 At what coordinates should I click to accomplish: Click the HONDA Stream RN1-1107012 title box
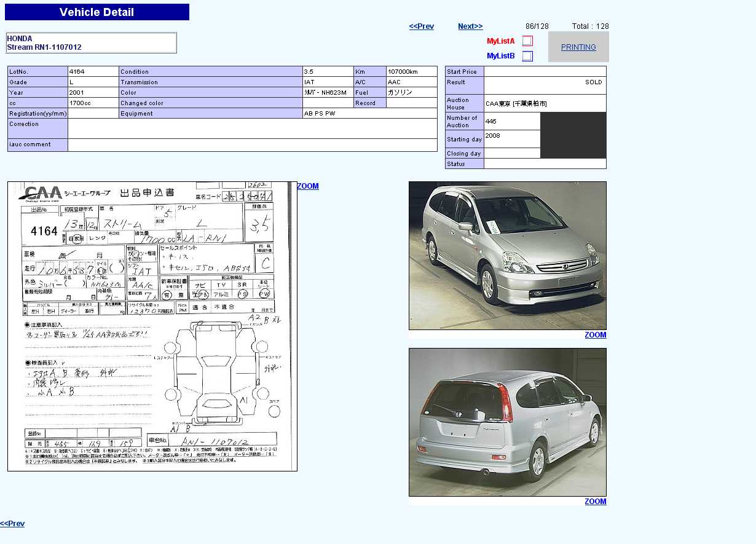[92, 43]
